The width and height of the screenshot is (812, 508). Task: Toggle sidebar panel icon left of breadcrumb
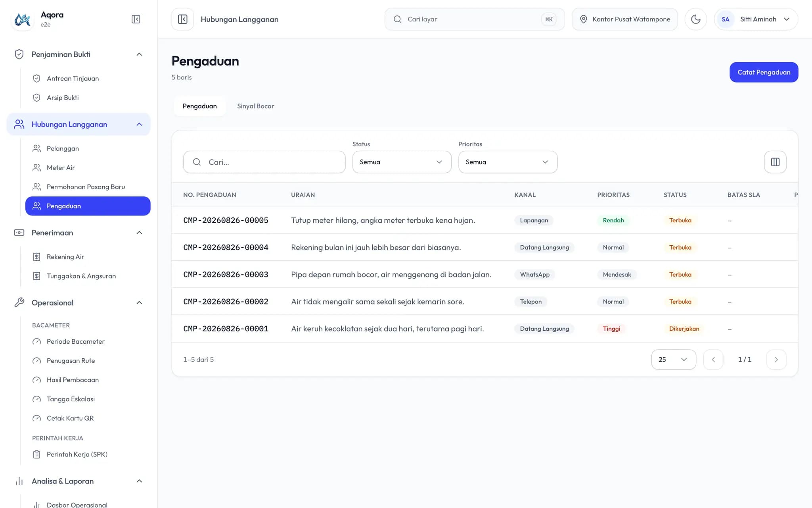(183, 19)
